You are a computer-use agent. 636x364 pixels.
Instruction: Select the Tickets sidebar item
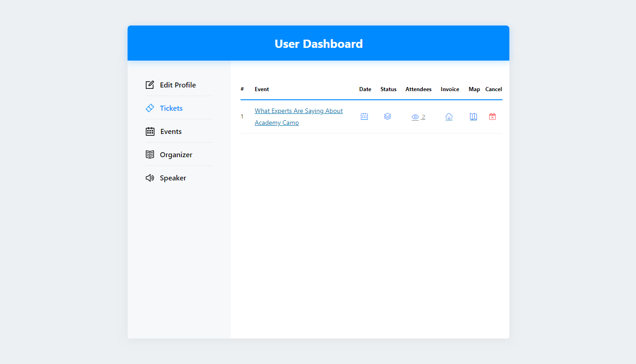164,108
